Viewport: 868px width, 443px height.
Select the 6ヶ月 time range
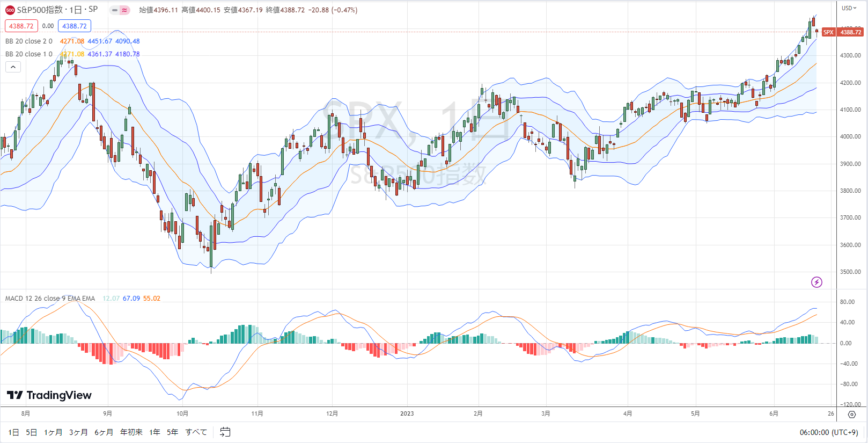click(104, 432)
